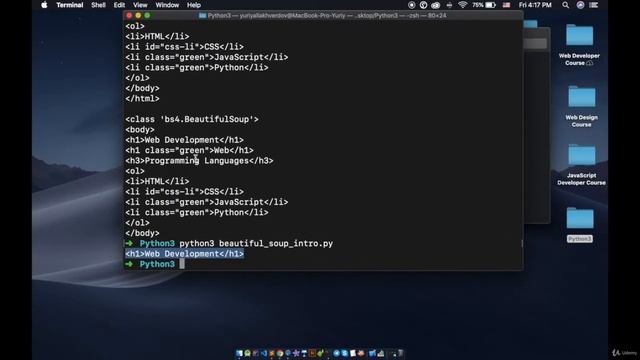Select the Python3 desktop folder
The height and width of the screenshot is (360, 640).
click(580, 224)
